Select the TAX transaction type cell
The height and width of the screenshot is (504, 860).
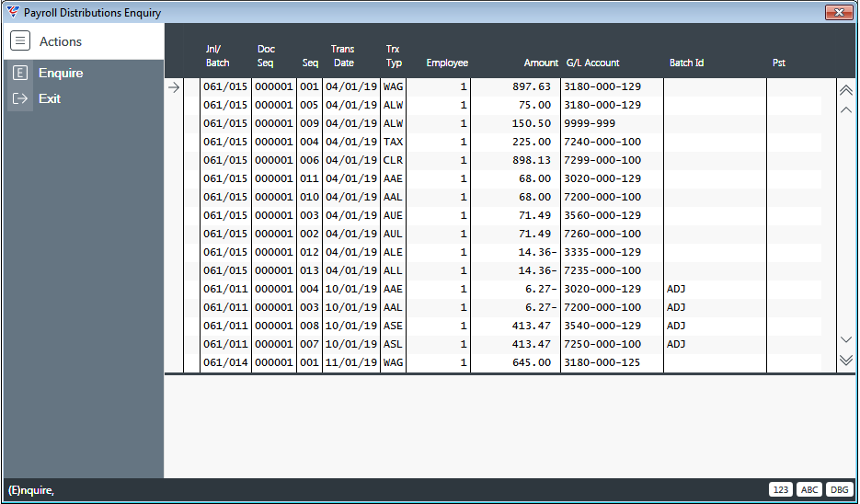click(394, 142)
